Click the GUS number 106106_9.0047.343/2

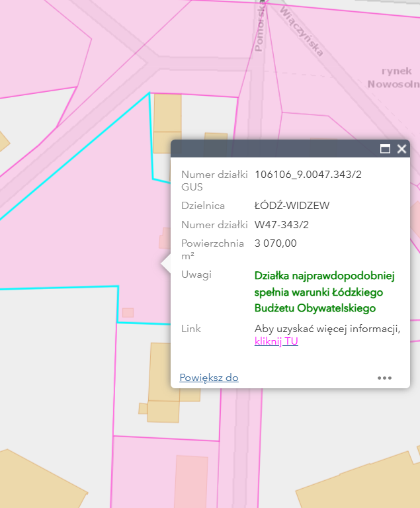click(x=308, y=175)
